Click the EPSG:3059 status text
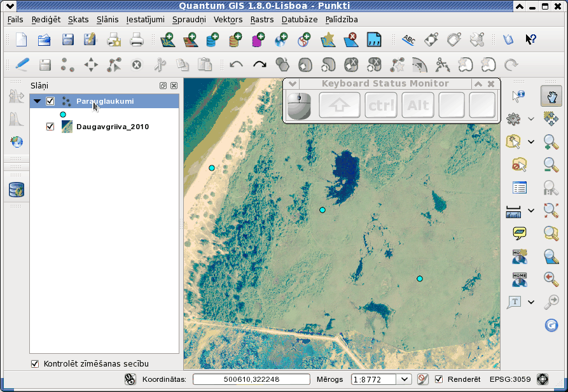Screen dimensions: 568x392 (510, 379)
